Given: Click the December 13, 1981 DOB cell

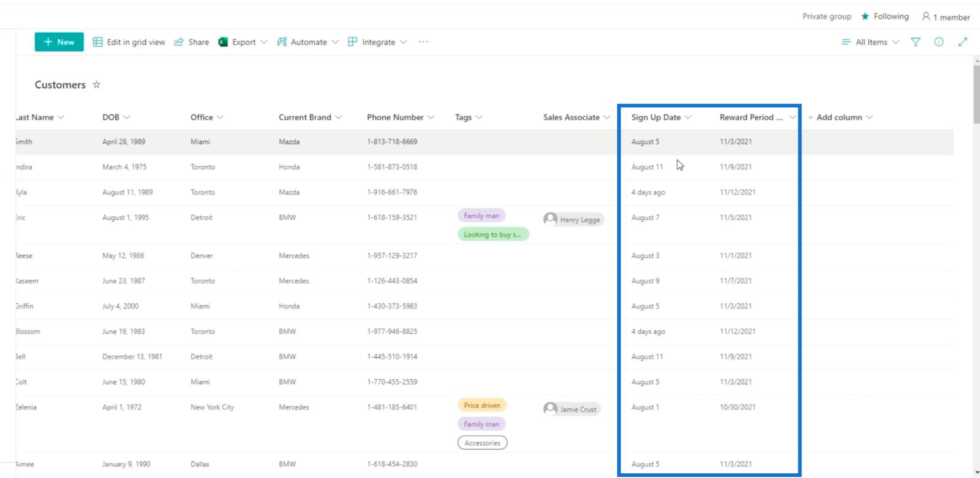Looking at the screenshot, I should [132, 357].
